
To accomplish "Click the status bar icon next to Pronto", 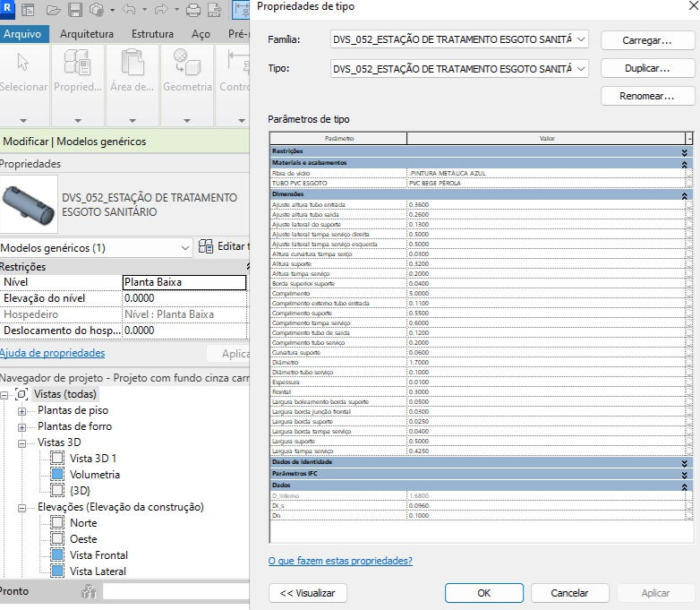I will click(x=90, y=592).
